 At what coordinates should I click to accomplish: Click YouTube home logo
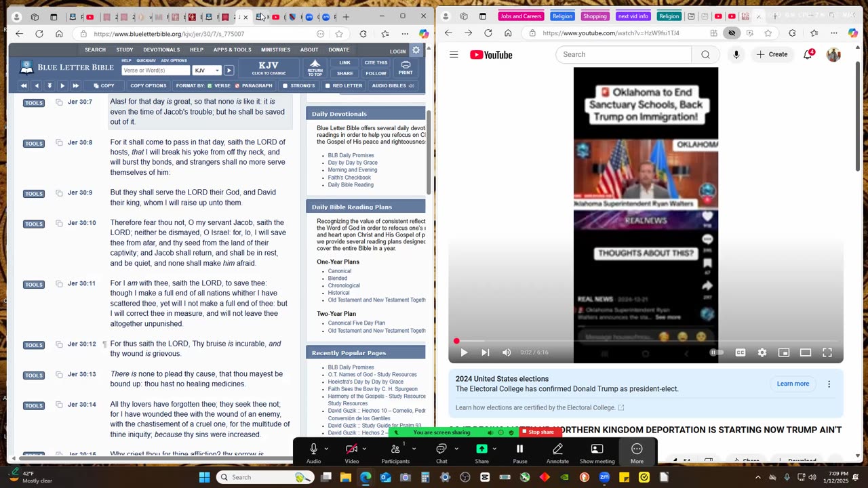point(491,55)
